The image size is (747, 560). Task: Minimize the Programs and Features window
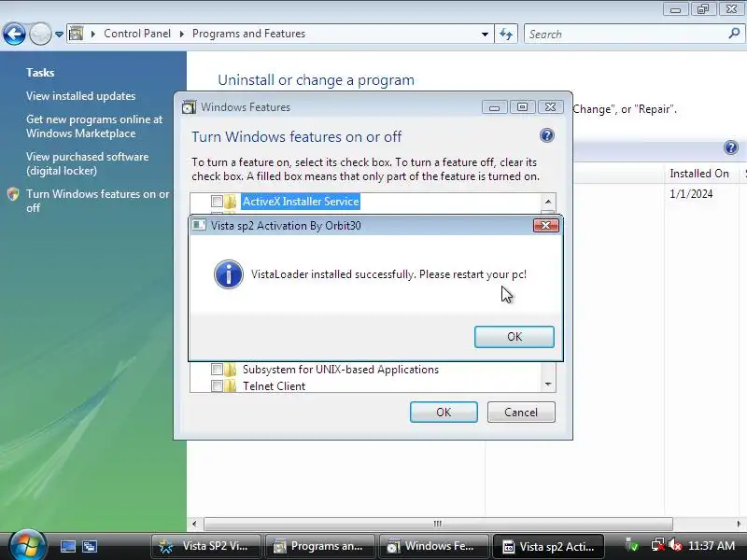pos(675,9)
